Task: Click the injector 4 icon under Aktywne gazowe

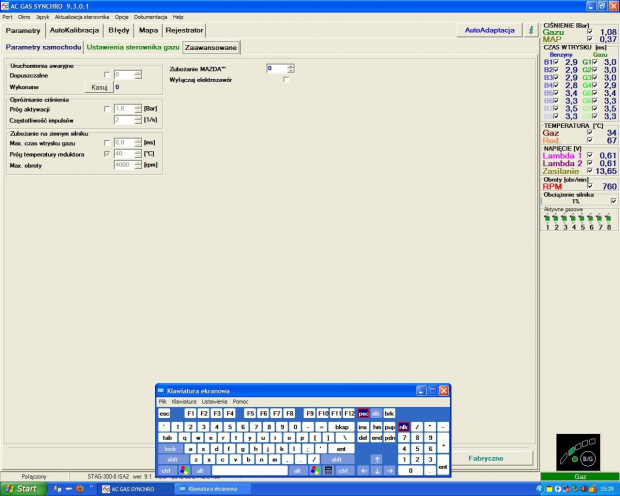Action: point(572,217)
